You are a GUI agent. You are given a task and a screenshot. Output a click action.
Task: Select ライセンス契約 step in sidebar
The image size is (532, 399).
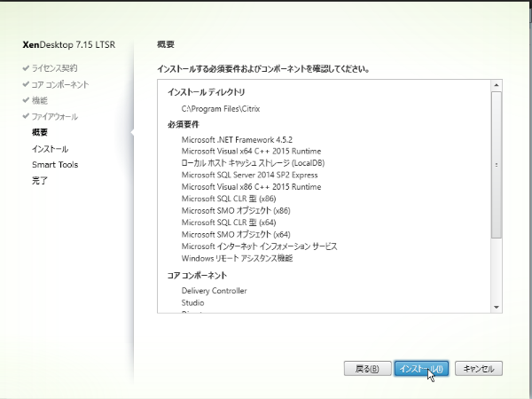pos(54,68)
